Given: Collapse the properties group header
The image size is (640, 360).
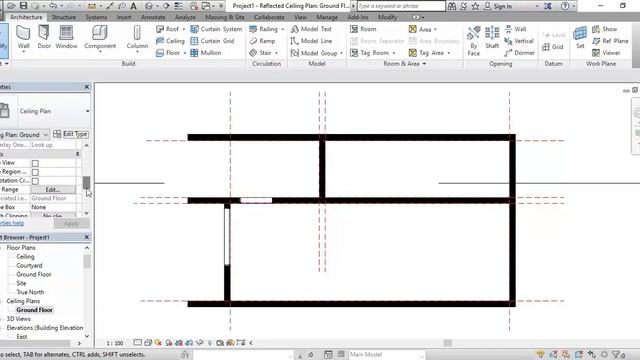Looking at the screenshot, I should tap(77, 154).
